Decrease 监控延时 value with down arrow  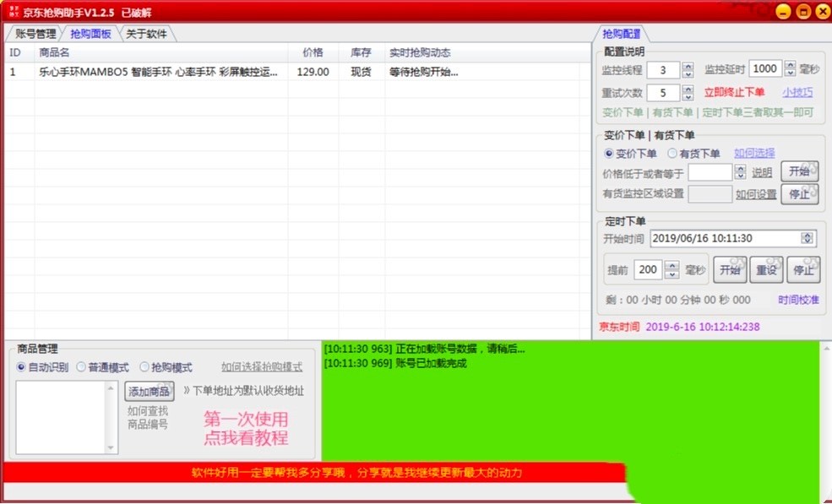[x=790, y=72]
